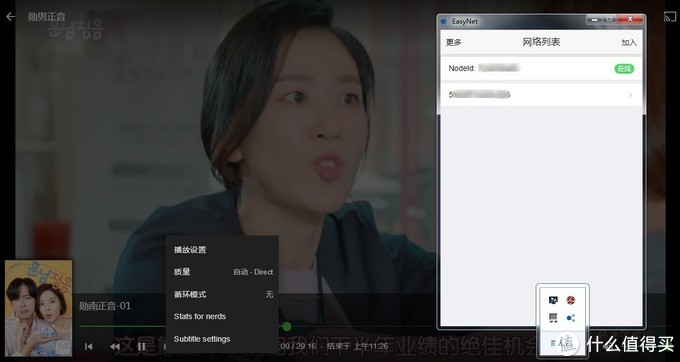
Task: Open the blue EasyNet share tray icon
Action: click(x=571, y=318)
